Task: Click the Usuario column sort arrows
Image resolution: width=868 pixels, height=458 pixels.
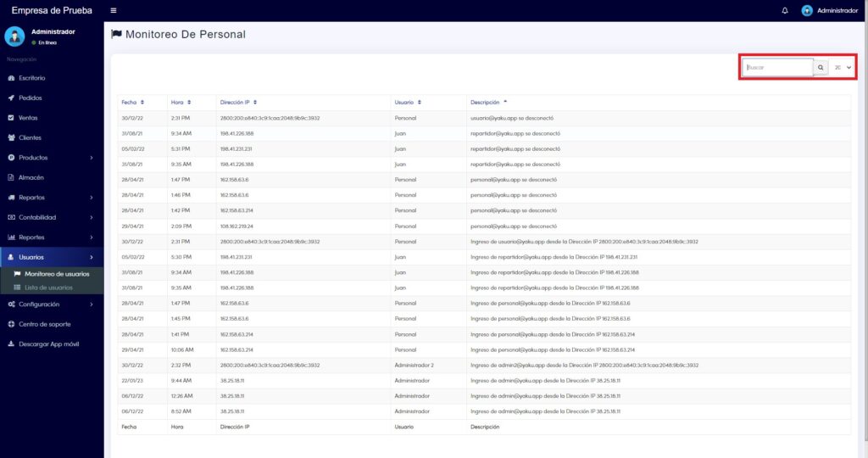Action: [x=420, y=103]
